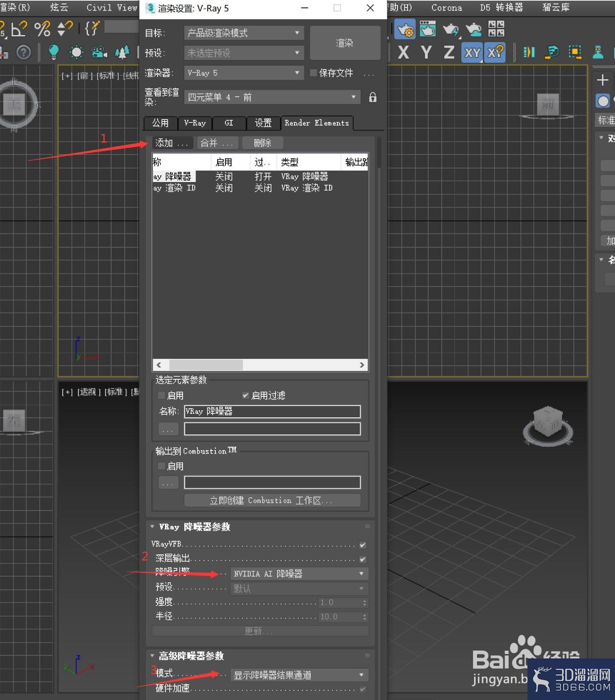615x700 pixels.
Task: Switch to the 设置 tab
Action: click(263, 123)
